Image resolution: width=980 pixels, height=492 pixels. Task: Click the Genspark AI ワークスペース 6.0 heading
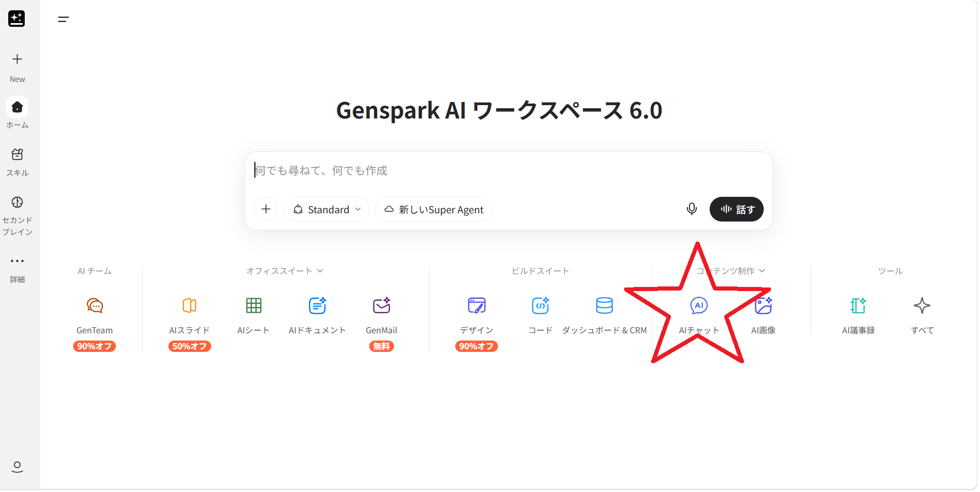pos(499,110)
